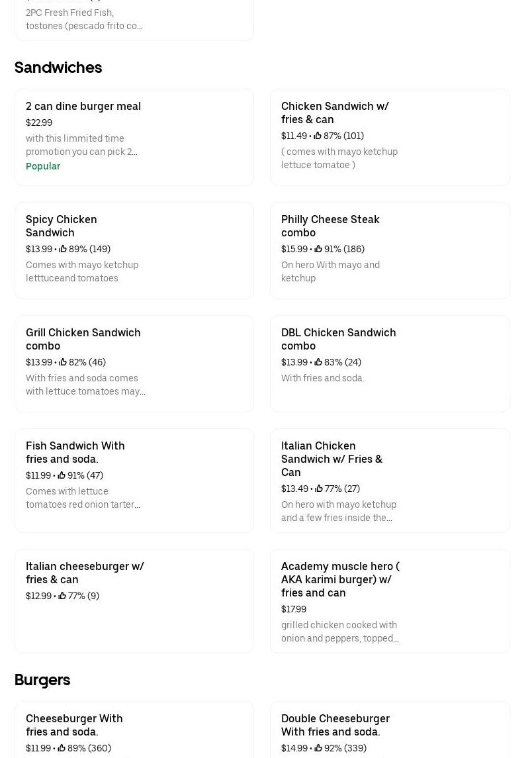Click thumbs-up icon on Fish Sandwich
The width and height of the screenshot is (532, 758).
[62, 475]
